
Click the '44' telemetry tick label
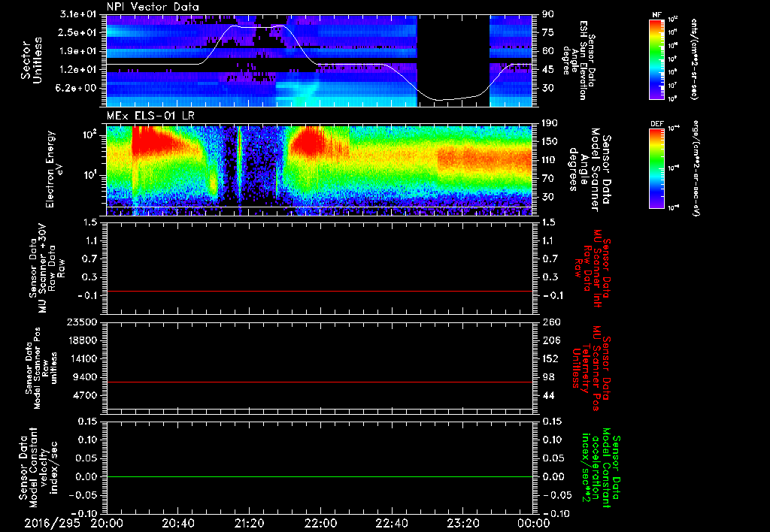click(x=547, y=395)
